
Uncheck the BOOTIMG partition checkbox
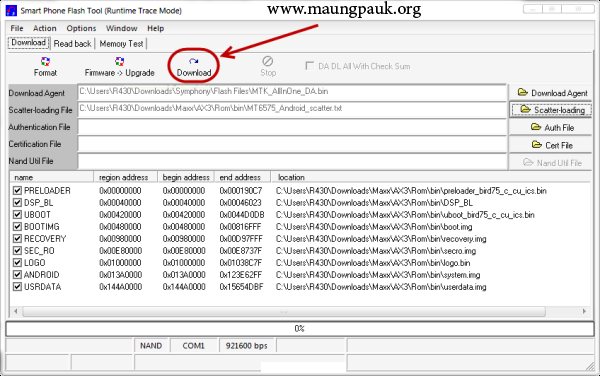click(x=17, y=226)
